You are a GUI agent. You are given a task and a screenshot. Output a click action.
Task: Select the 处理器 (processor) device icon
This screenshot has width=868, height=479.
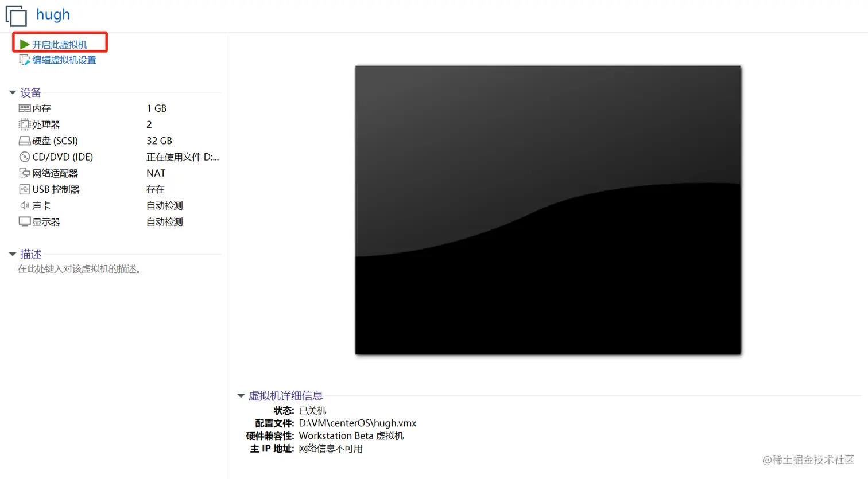pos(24,124)
